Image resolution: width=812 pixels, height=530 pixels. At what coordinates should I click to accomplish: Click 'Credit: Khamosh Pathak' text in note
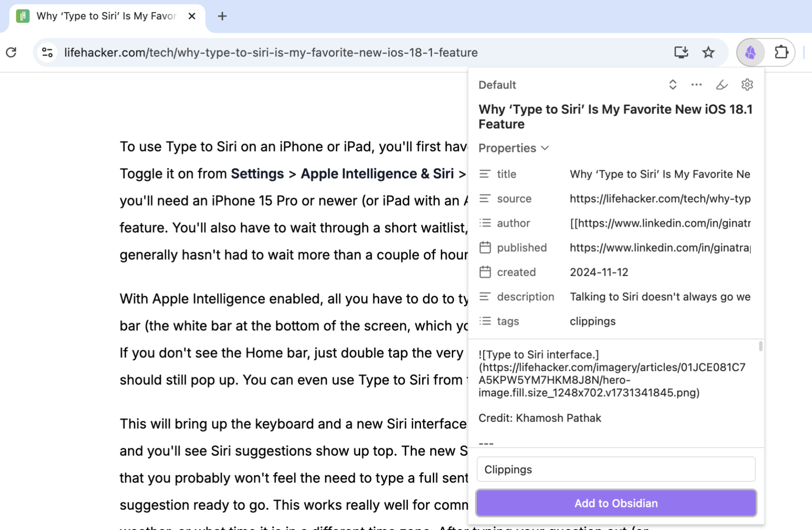click(x=540, y=418)
